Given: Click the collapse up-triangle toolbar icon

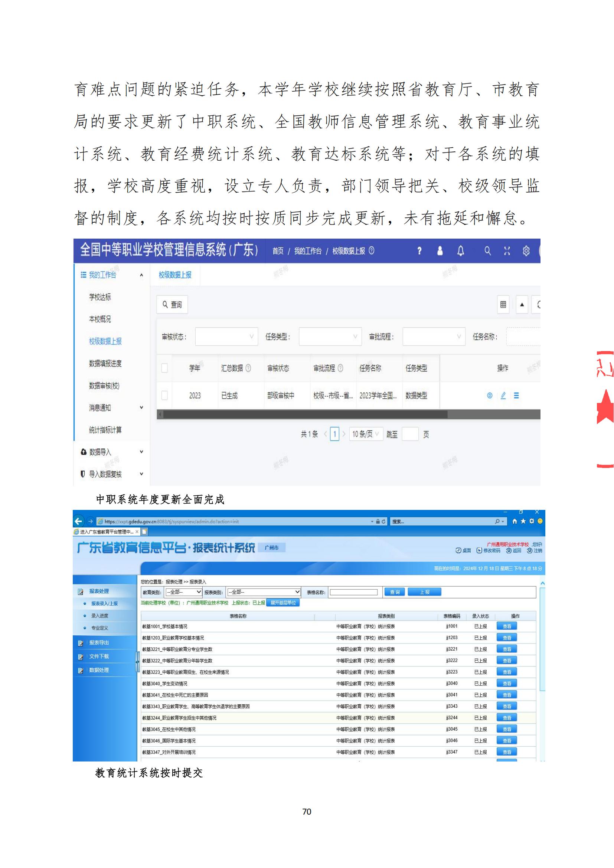Looking at the screenshot, I should click(522, 304).
